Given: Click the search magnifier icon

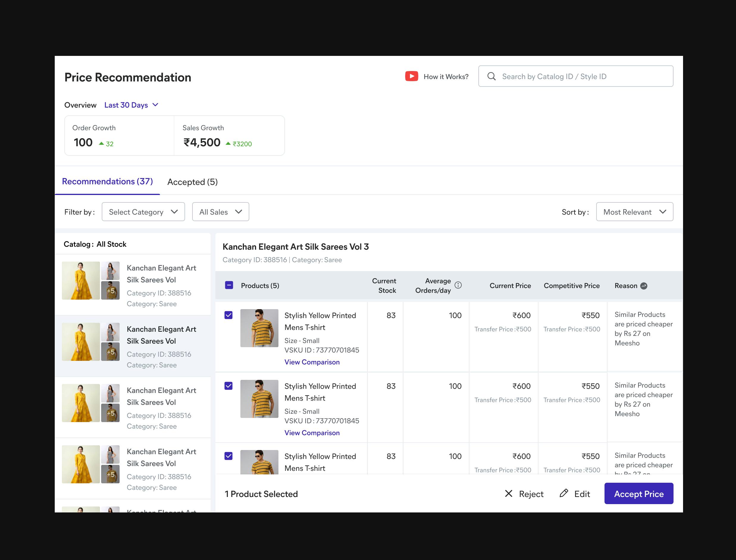Looking at the screenshot, I should [491, 76].
